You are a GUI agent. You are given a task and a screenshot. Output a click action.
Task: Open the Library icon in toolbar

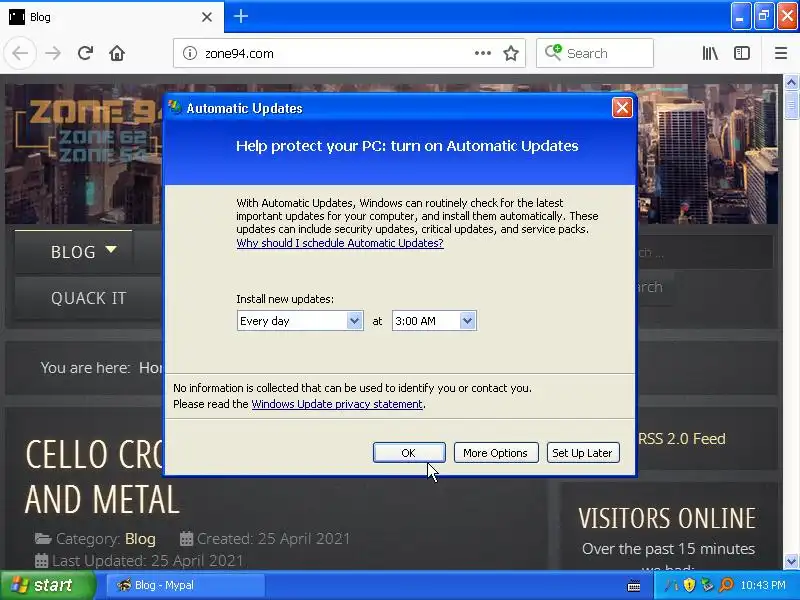710,53
